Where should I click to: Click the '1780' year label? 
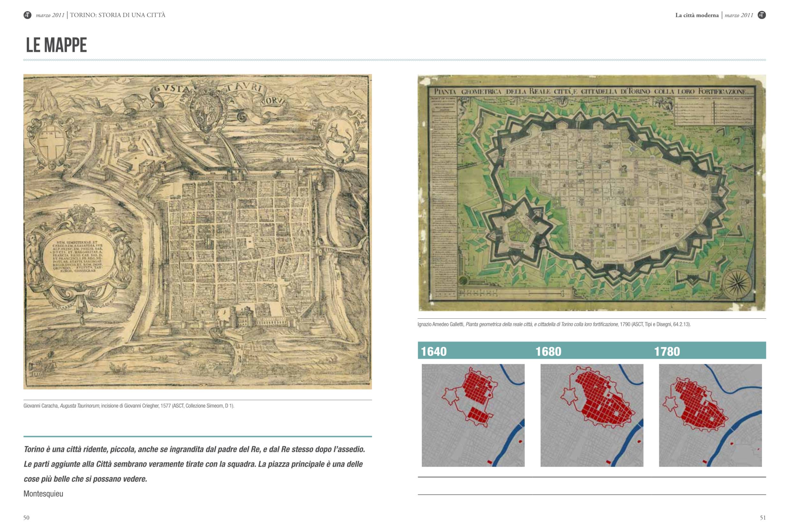tap(667, 351)
